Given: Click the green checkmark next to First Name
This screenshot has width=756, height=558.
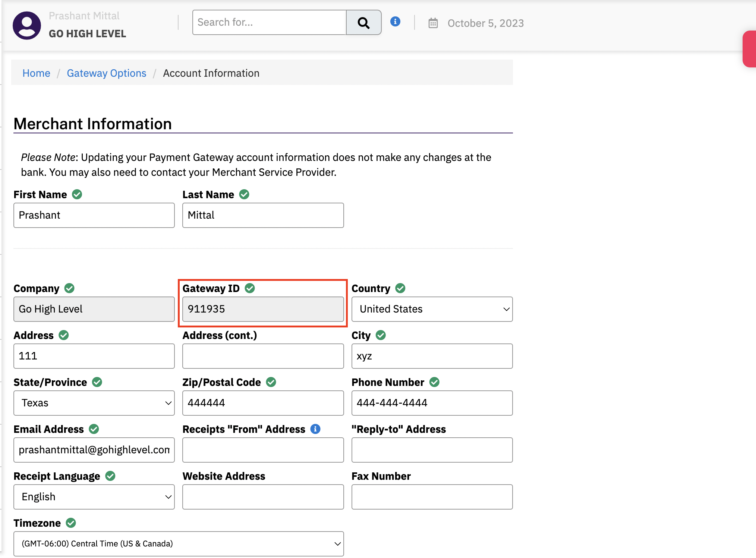Looking at the screenshot, I should (x=77, y=194).
